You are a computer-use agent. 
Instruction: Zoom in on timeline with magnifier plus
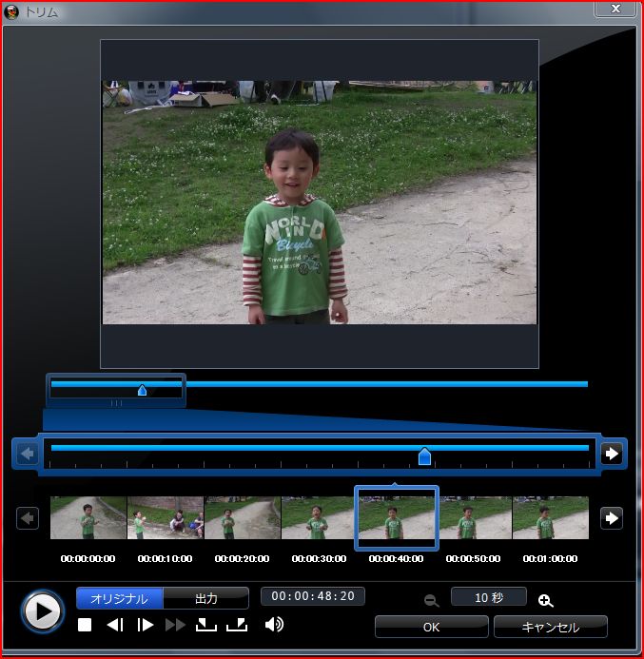coord(545,600)
